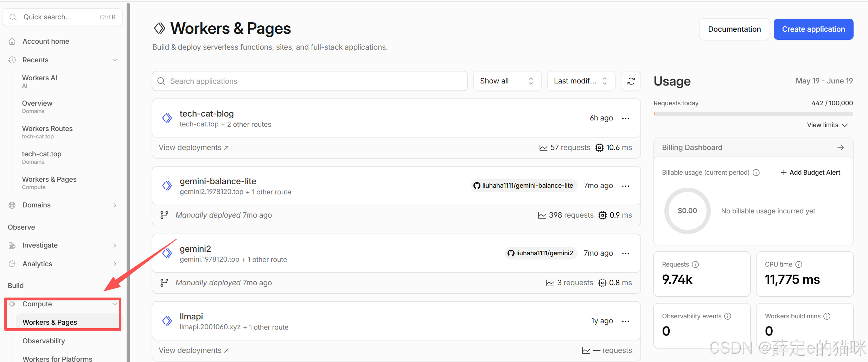
Task: Open liuhaha1111/gemini-balance-lite GitHub link
Action: pyautogui.click(x=524, y=186)
